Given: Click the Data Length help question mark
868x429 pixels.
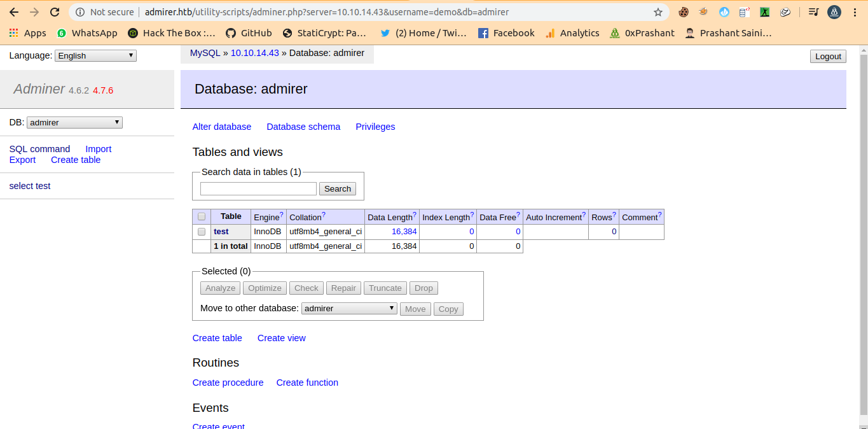Looking at the screenshot, I should pyautogui.click(x=415, y=215).
